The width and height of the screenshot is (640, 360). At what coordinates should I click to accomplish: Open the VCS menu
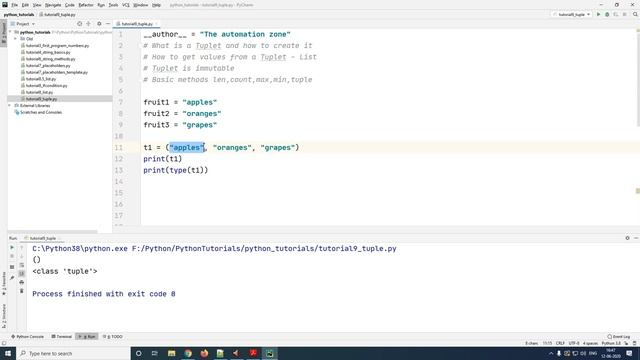coord(126,5)
